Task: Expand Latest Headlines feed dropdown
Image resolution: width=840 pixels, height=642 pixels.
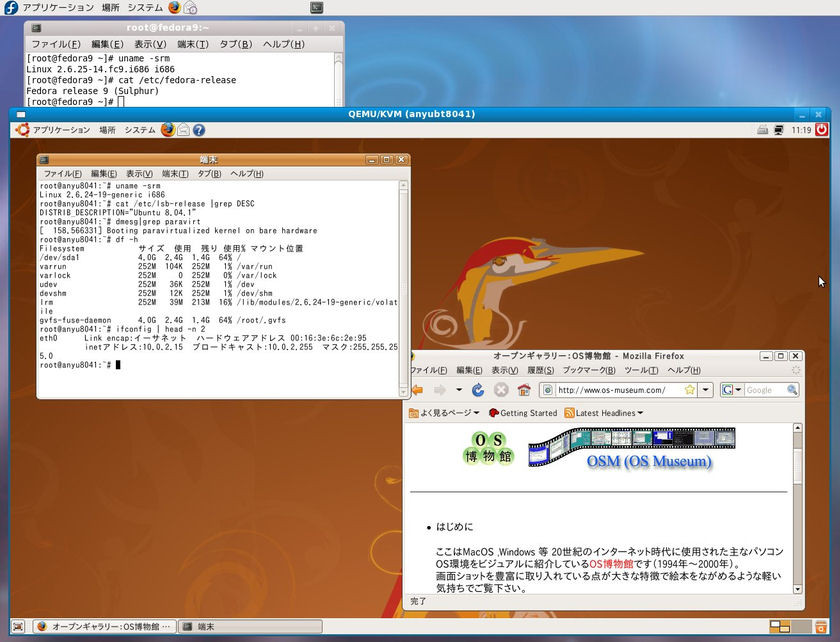Action: 604,413
